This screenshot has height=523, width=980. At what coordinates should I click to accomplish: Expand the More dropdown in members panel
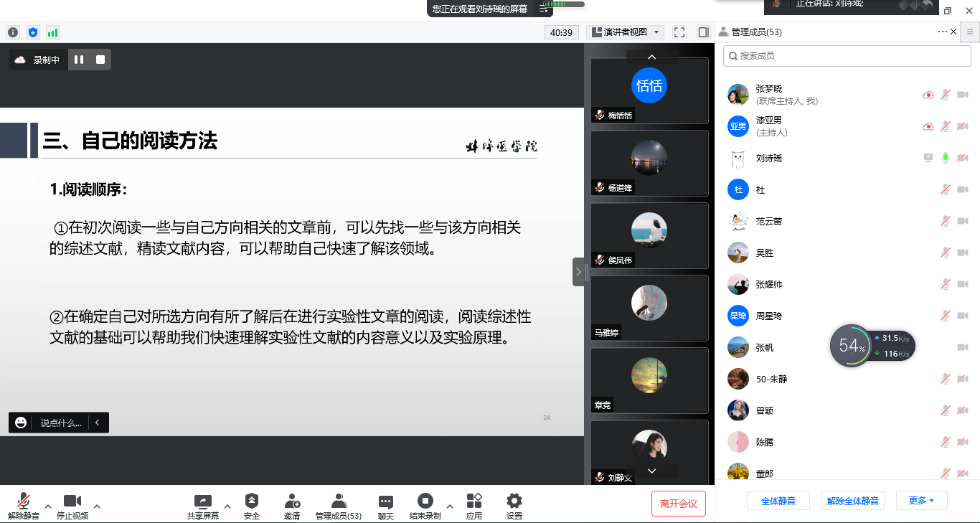(x=921, y=501)
